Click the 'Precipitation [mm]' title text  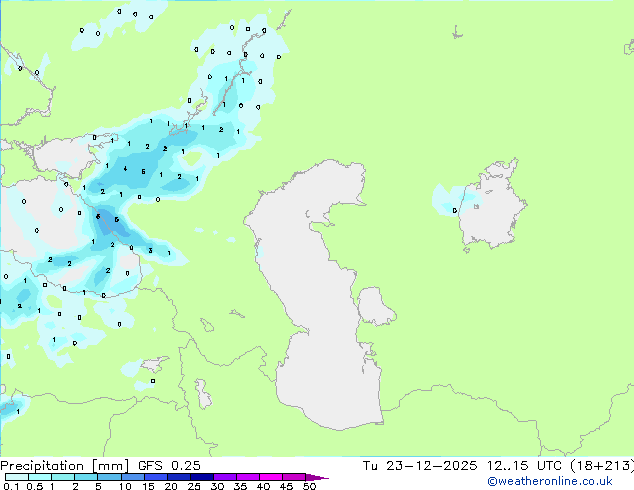pos(64,466)
